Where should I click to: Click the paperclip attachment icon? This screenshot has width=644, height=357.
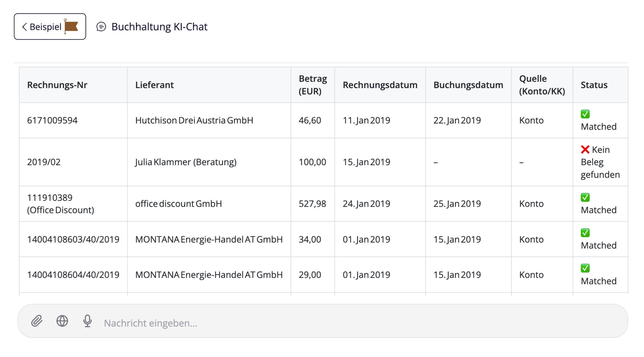click(x=37, y=321)
